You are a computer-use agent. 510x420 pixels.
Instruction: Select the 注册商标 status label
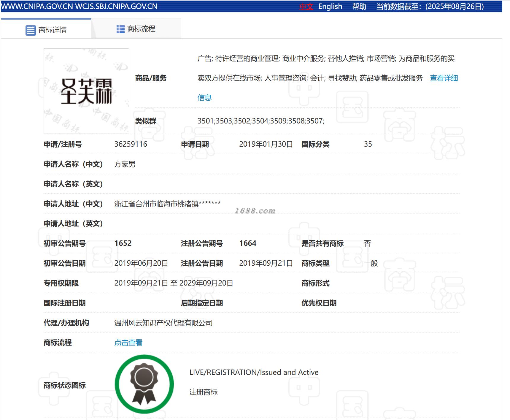204,392
